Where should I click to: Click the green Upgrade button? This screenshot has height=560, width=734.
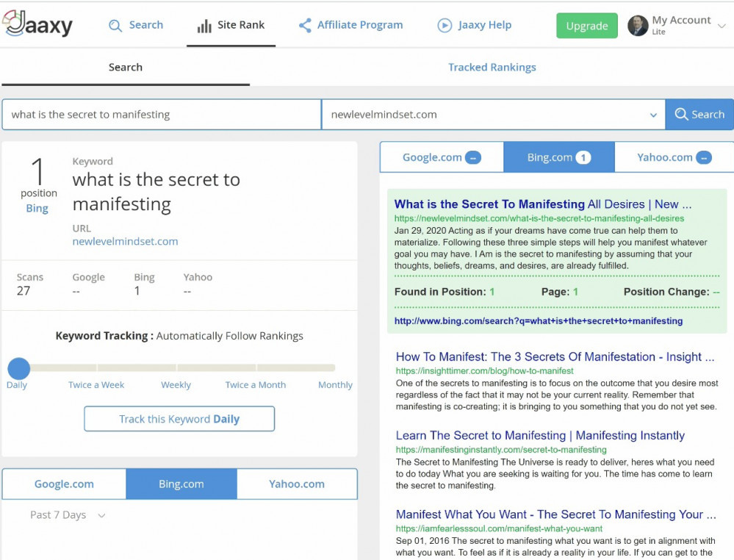pos(587,26)
